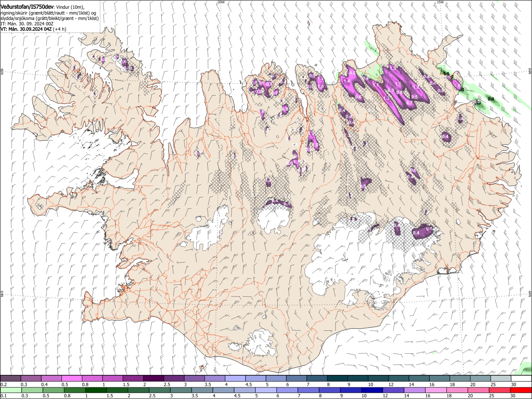Pick the purple snow scale swatch labeled 1.5

tap(133, 379)
